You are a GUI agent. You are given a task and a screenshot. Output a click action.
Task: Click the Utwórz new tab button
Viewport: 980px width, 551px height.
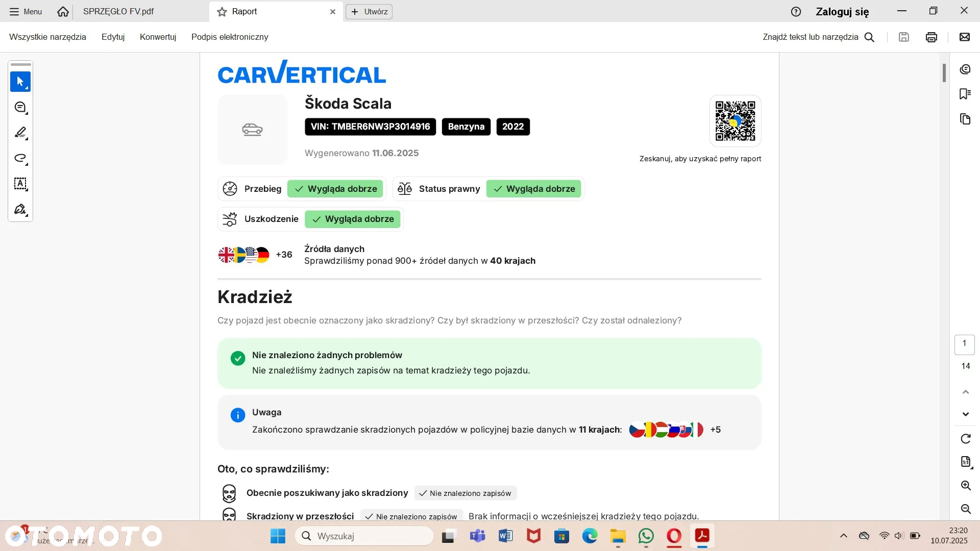click(x=369, y=11)
